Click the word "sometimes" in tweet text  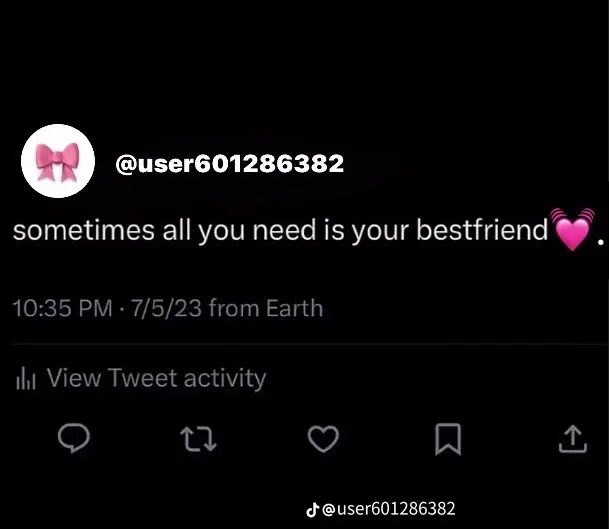(84, 231)
